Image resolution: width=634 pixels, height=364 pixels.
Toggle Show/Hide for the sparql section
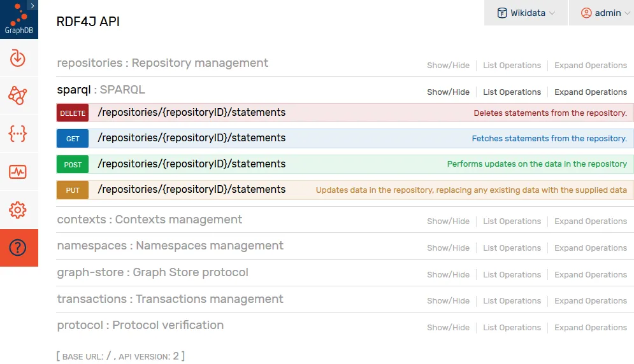448,92
